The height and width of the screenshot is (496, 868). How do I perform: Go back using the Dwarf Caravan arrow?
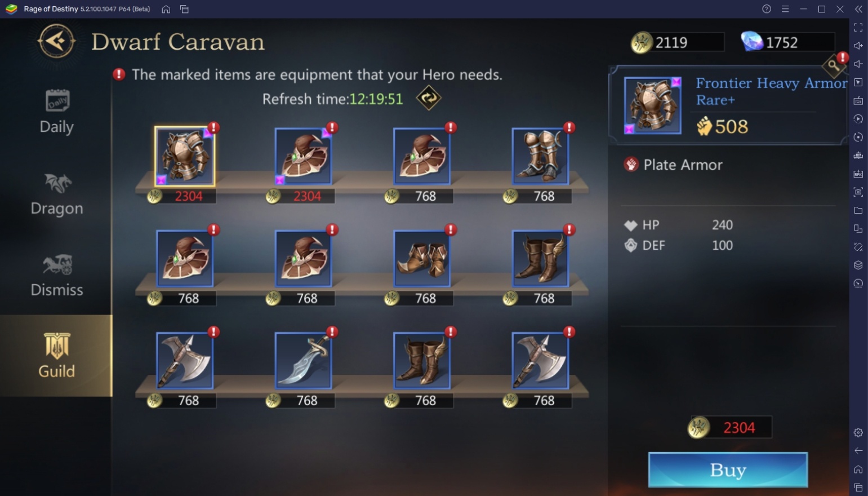[x=56, y=41]
